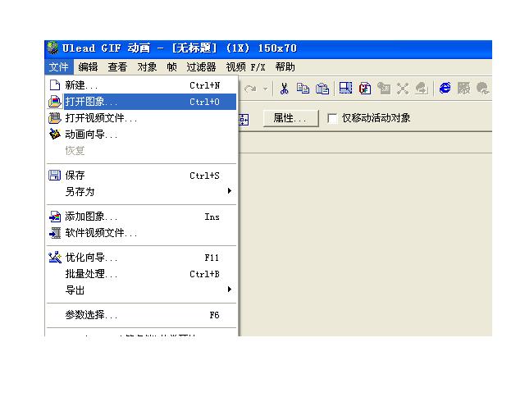This screenshot has width=525, height=420.
Task: Click the alignment icon left of 属性 button
Action: click(244, 119)
